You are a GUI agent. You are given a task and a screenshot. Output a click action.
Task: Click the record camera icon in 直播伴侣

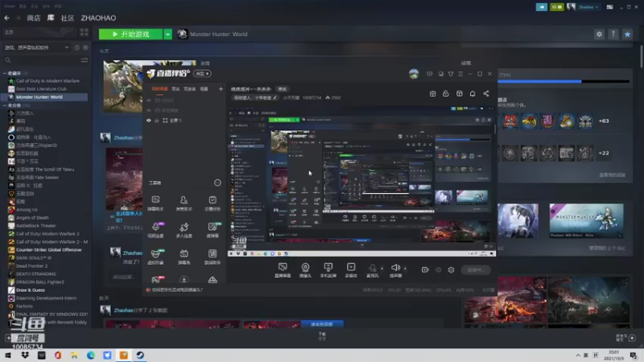click(425, 269)
